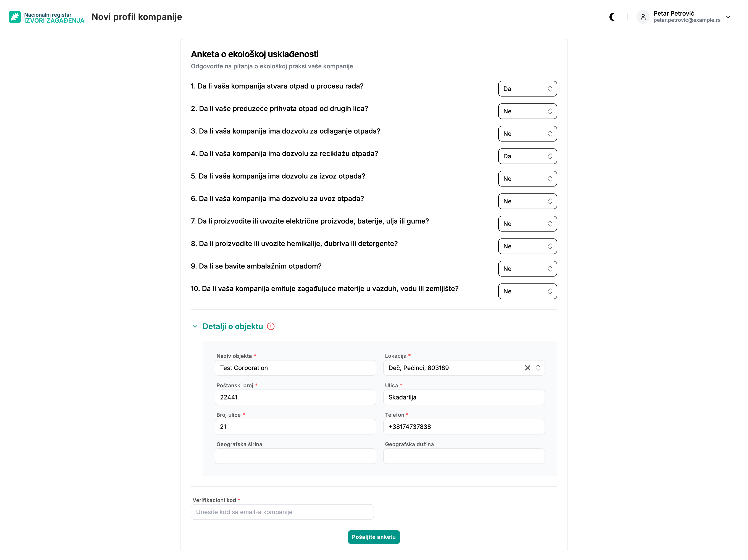Click the user avatar icon
The width and height of the screenshot is (748, 560).
(643, 17)
